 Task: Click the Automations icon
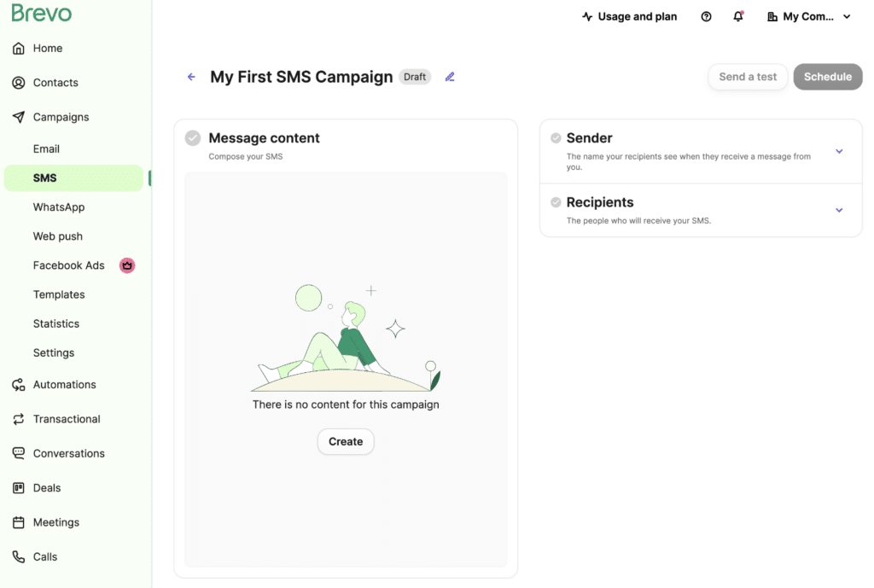[18, 385]
